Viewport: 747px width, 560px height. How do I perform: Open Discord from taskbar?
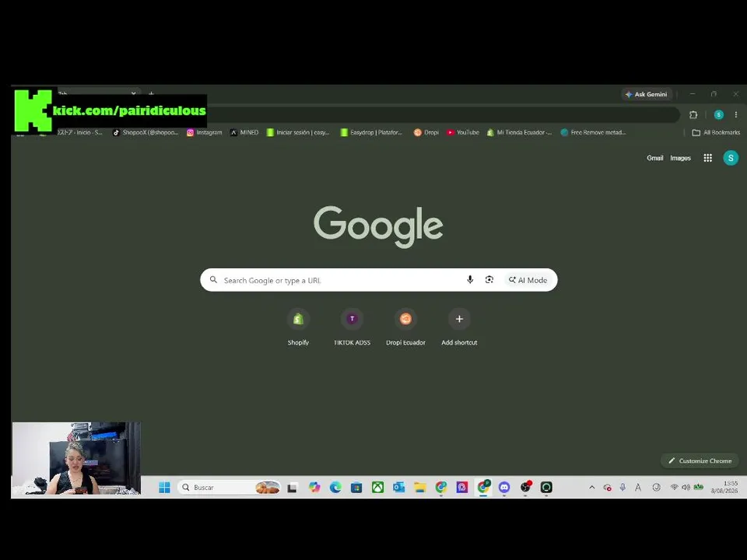tap(504, 487)
